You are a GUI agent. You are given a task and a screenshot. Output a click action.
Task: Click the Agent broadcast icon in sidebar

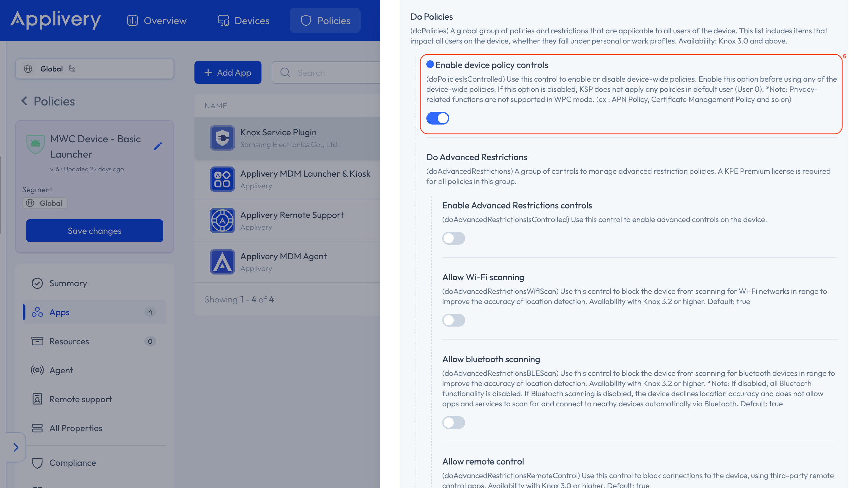coord(37,370)
